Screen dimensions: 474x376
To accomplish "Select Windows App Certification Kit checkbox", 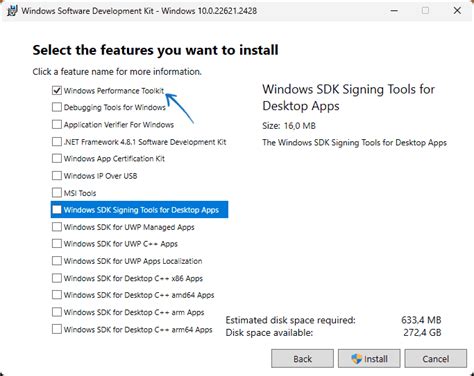I will [57, 158].
